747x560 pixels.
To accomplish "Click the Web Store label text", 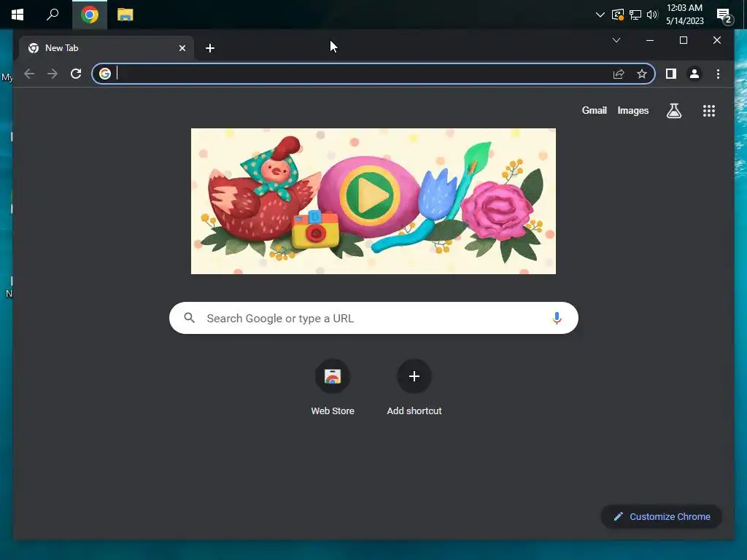I will click(x=333, y=411).
